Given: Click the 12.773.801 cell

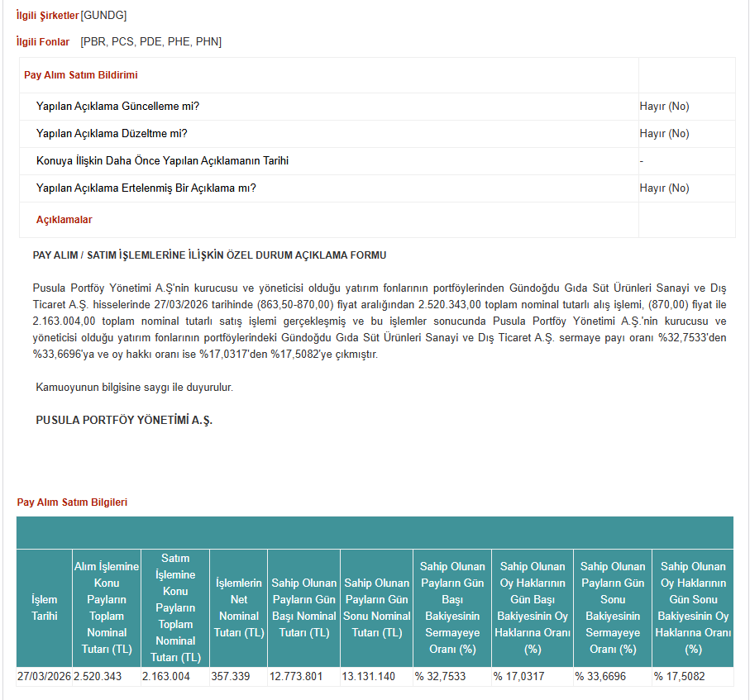Looking at the screenshot, I should pyautogui.click(x=304, y=677).
